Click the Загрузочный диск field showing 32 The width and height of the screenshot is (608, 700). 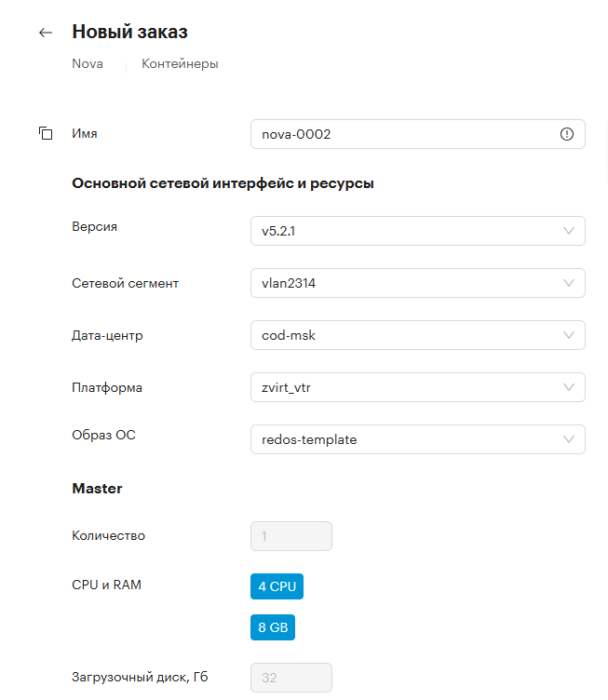click(291, 678)
